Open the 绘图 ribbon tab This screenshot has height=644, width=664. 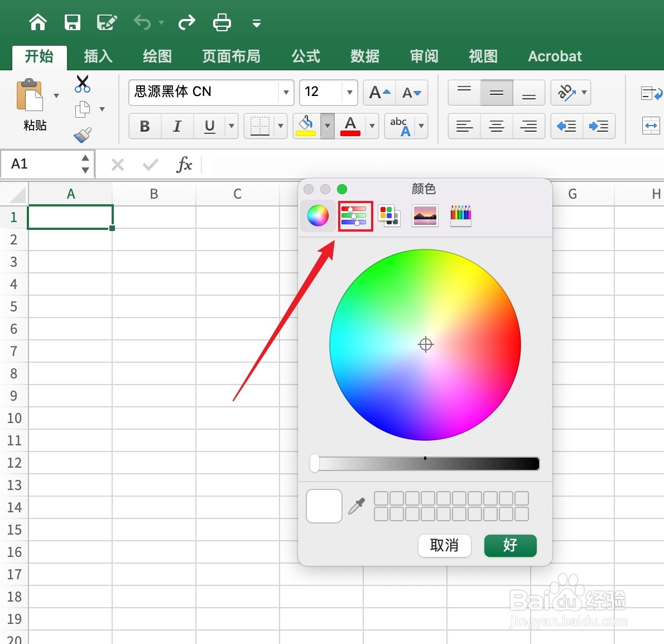click(157, 56)
